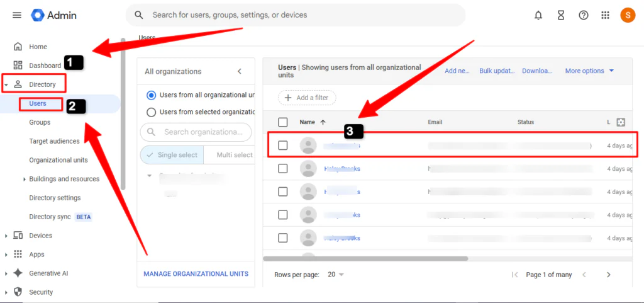
Task: Open the tasks hourglass icon
Action: click(560, 15)
